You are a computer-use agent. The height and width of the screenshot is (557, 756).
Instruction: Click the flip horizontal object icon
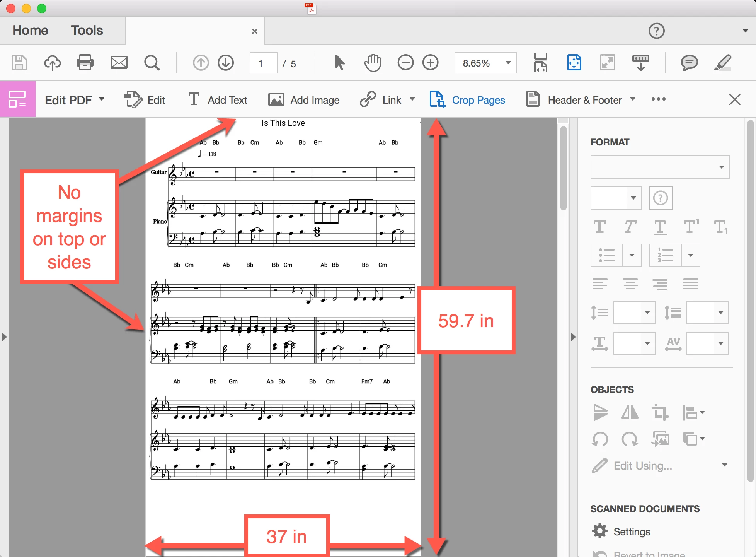click(x=630, y=412)
